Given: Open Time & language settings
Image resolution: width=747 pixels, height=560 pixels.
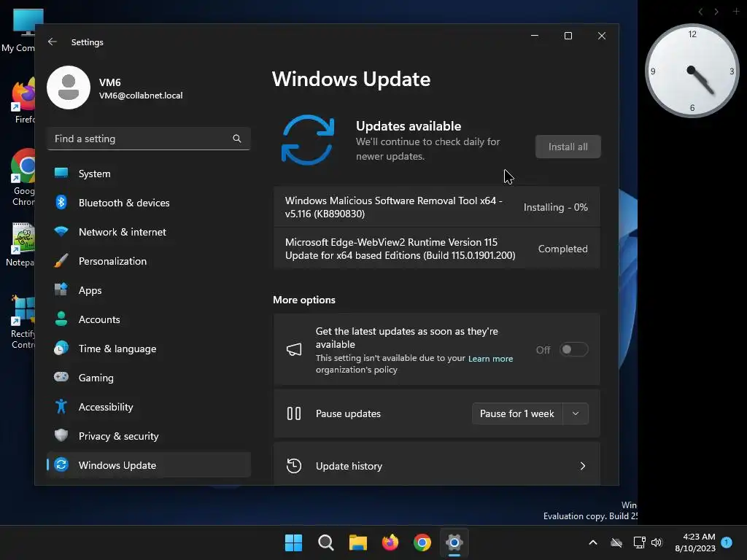Looking at the screenshot, I should coord(149,348).
